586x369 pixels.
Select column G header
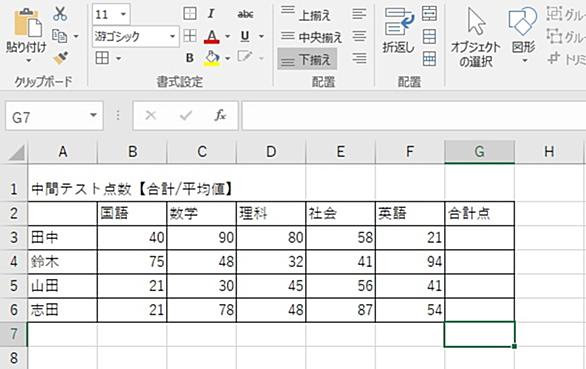pos(479,152)
